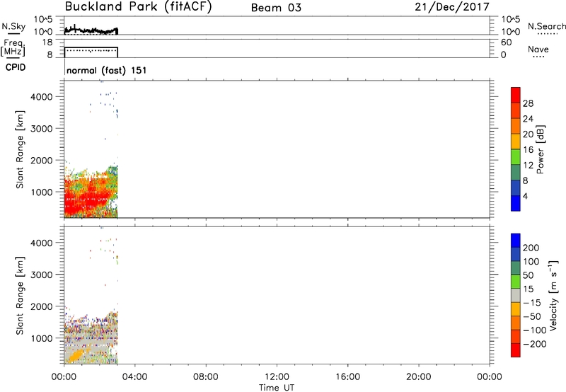Pick the blue top velocity colorbar segment
The height and width of the screenshot is (392, 566).
(x=516, y=241)
